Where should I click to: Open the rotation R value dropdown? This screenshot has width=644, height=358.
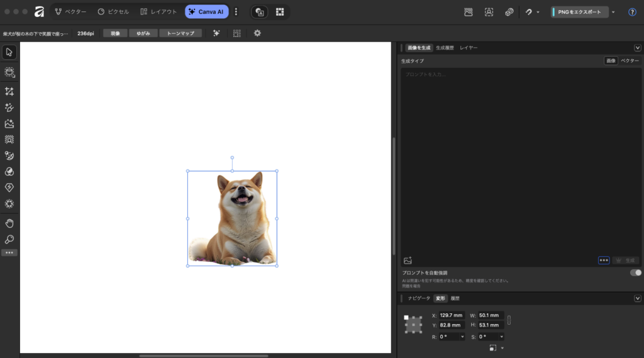click(x=462, y=337)
